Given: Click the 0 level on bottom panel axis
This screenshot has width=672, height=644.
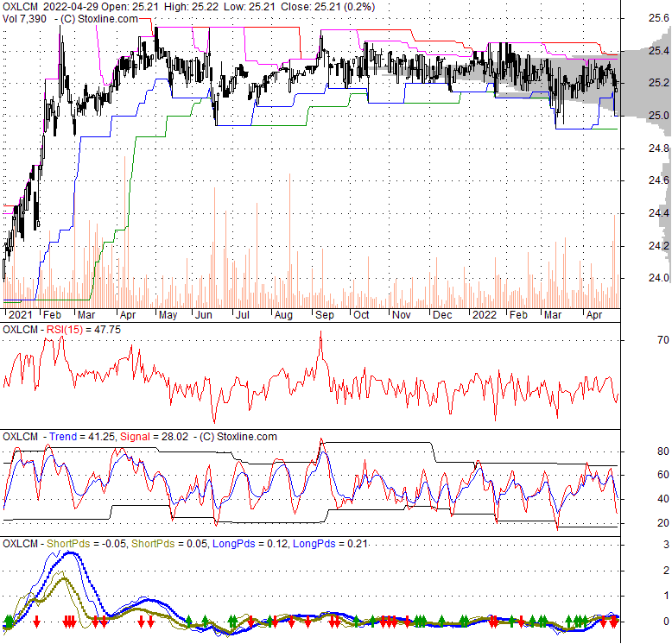Looking at the screenshot, I should coord(666,622).
